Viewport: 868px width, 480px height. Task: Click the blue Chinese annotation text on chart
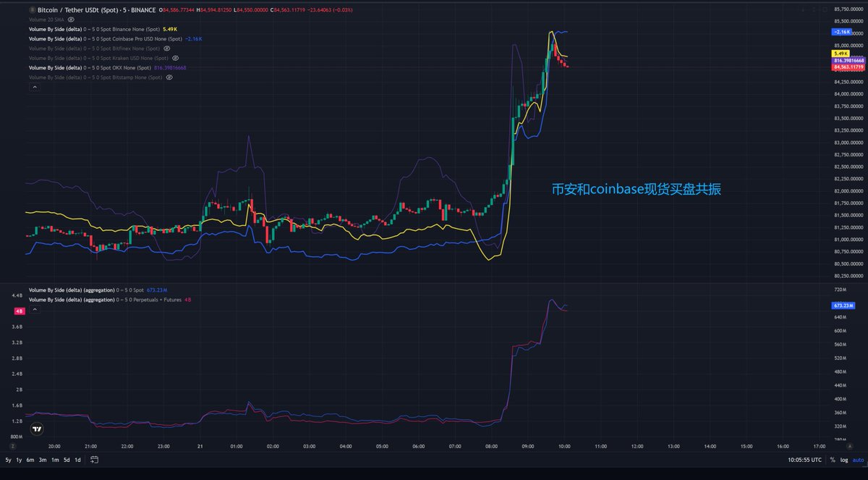click(636, 190)
